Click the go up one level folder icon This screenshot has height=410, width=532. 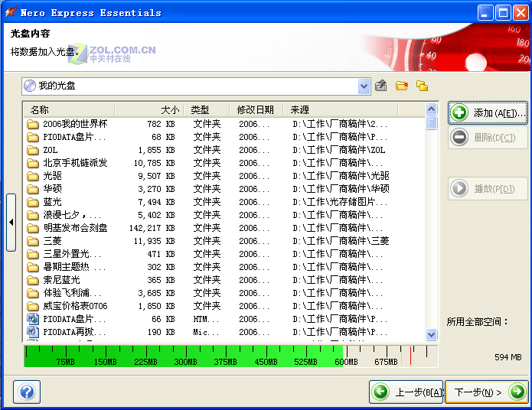point(381,86)
